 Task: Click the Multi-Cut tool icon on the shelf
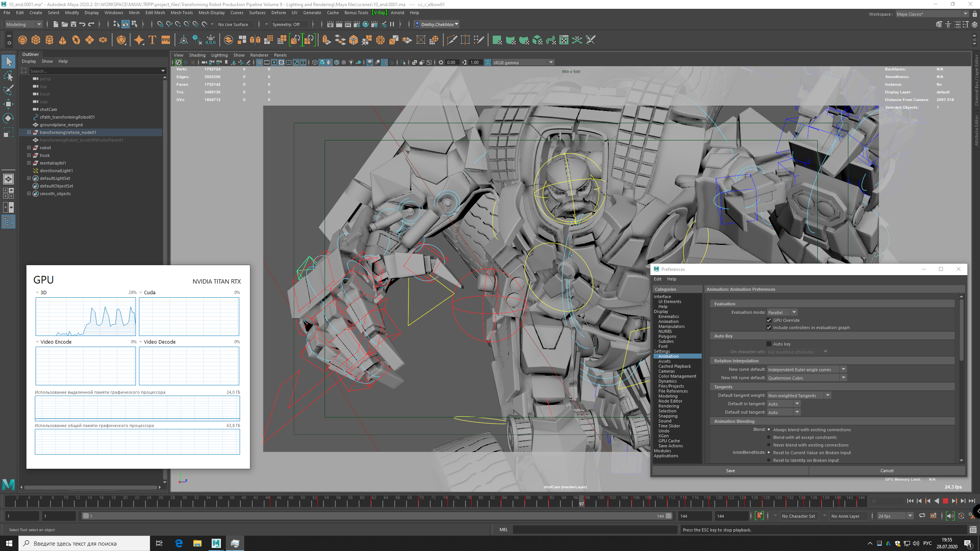coord(452,40)
